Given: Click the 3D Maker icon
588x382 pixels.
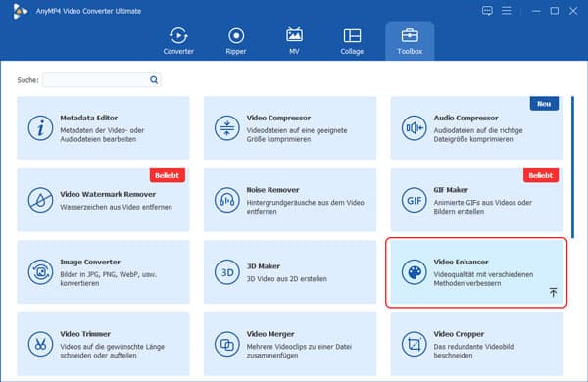Looking at the screenshot, I should (x=227, y=272).
